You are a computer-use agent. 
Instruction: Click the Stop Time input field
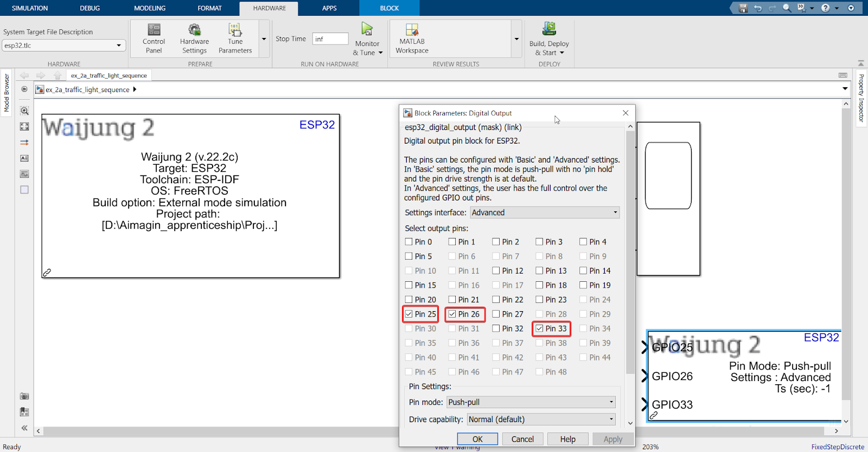coord(330,39)
